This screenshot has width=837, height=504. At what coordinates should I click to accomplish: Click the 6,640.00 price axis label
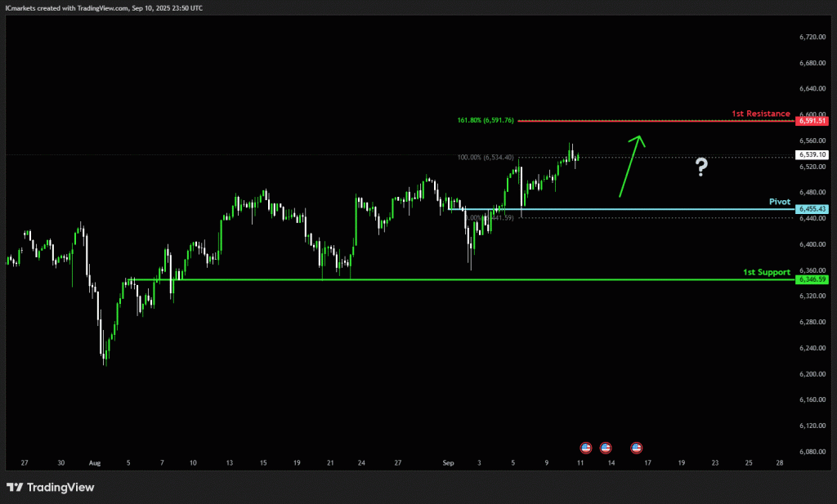[812, 88]
